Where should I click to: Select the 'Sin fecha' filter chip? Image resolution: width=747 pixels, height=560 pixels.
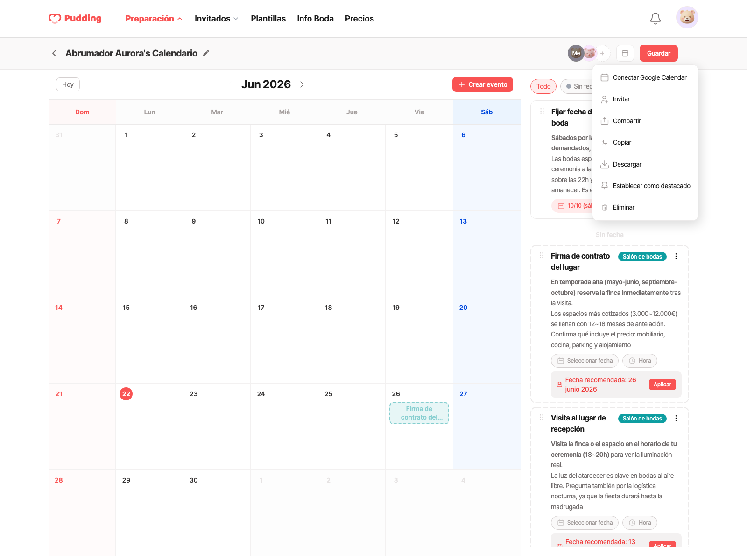pos(578,86)
